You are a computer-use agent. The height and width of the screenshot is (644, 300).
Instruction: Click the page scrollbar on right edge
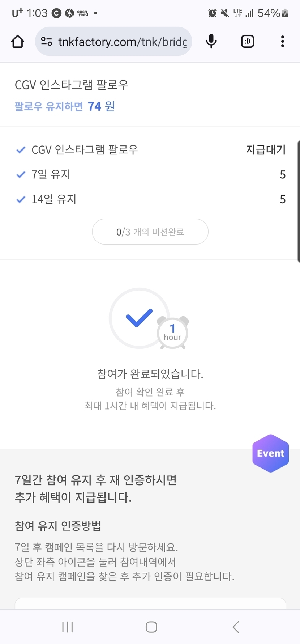click(x=298, y=201)
